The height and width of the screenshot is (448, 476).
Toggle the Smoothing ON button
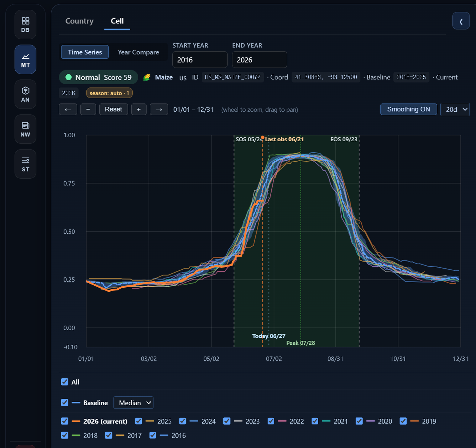pyautogui.click(x=409, y=109)
